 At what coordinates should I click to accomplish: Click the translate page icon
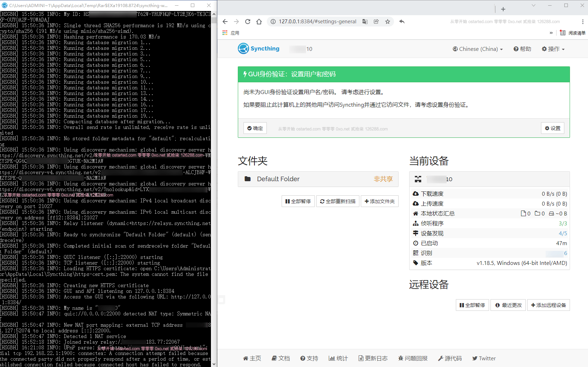point(365,22)
